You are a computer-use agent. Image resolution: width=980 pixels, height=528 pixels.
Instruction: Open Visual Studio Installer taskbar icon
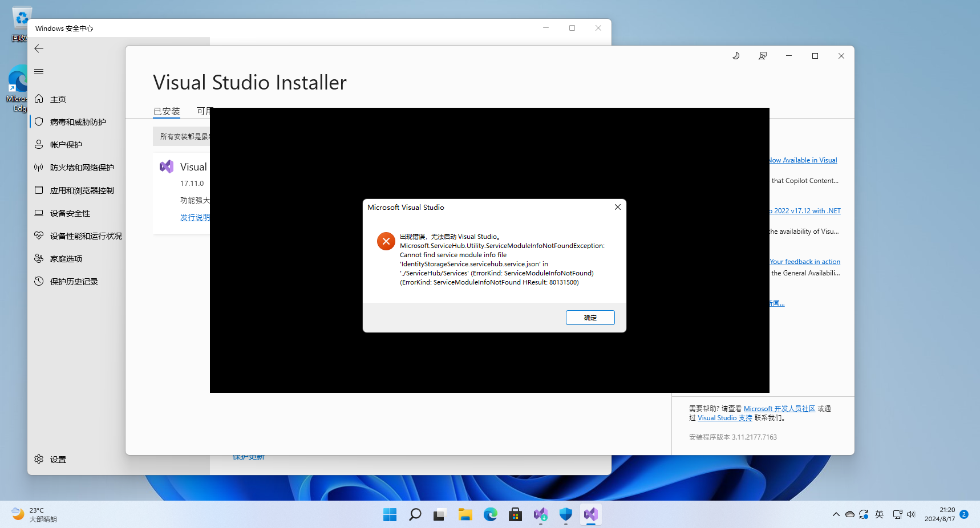tap(541, 515)
